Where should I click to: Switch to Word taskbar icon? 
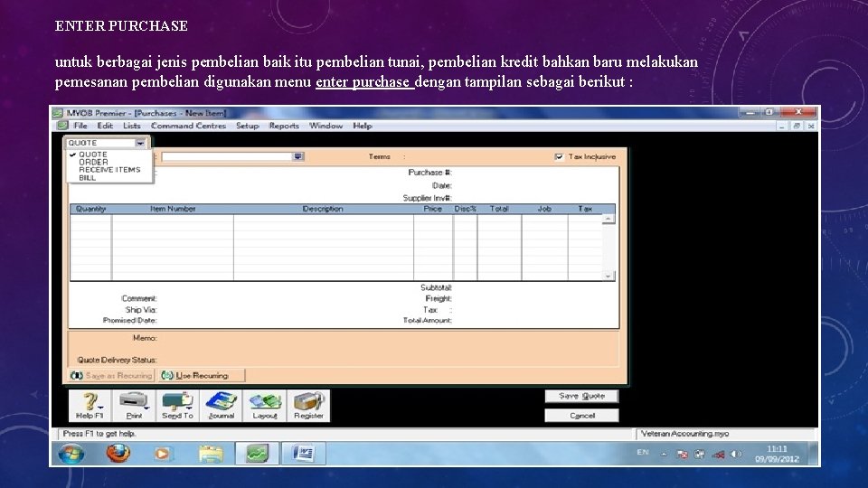[303, 454]
